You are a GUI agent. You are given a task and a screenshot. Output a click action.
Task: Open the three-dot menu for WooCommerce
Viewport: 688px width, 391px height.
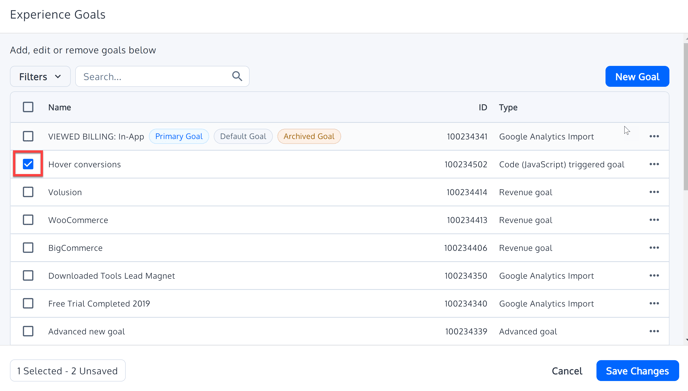click(654, 220)
